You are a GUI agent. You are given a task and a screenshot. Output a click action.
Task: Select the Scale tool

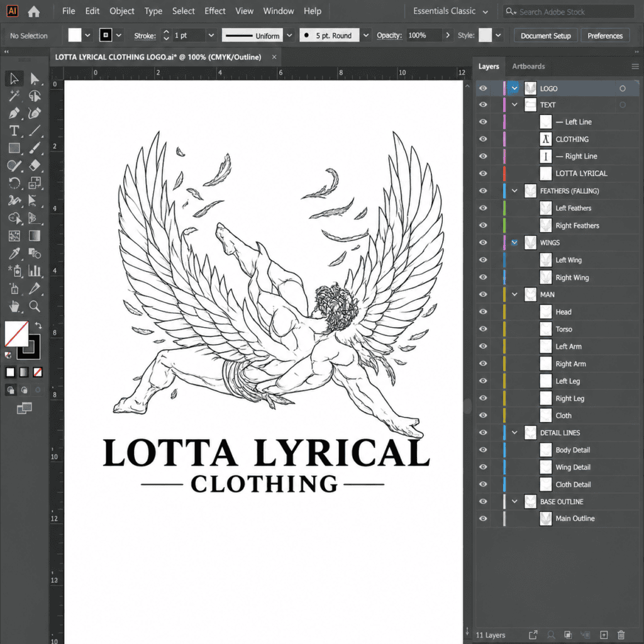[x=35, y=183]
